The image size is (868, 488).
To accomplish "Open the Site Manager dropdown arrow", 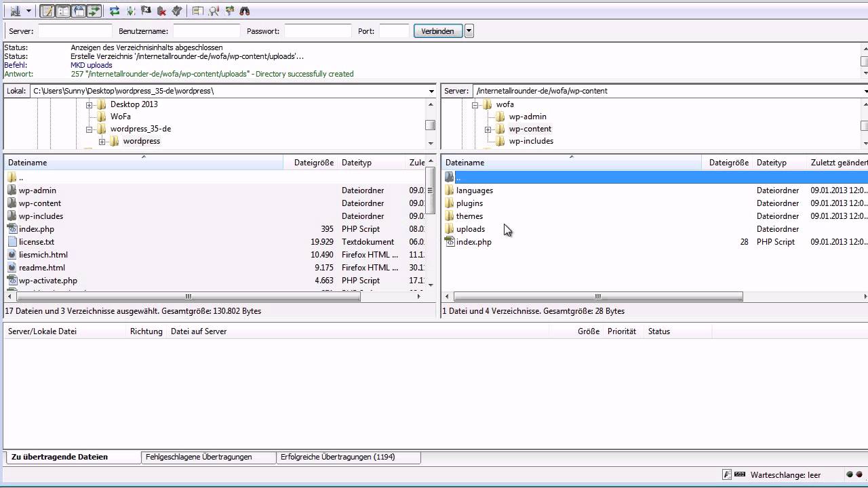I will [28, 11].
